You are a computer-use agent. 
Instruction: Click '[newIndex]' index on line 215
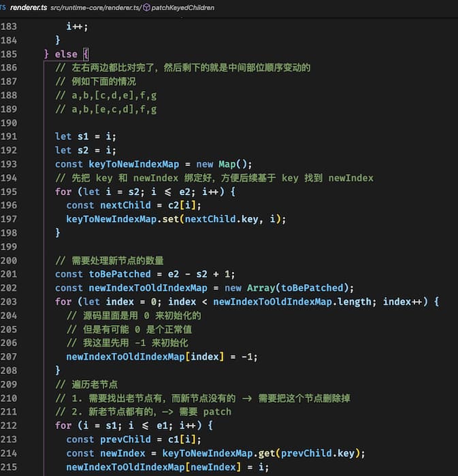click(x=213, y=467)
